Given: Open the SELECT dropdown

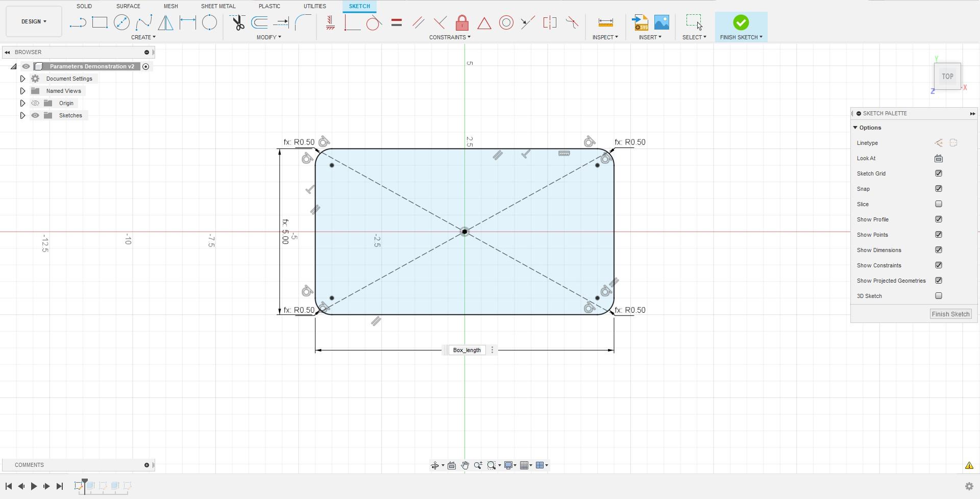Looking at the screenshot, I should click(694, 37).
